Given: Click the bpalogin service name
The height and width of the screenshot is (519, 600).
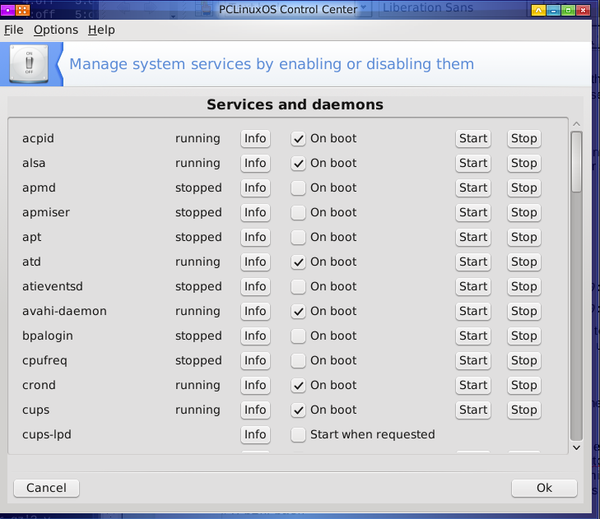Looking at the screenshot, I should pos(47,336).
